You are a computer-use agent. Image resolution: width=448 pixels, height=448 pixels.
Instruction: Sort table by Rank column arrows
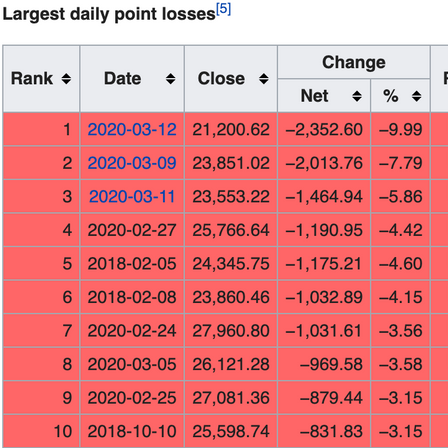[x=66, y=79]
